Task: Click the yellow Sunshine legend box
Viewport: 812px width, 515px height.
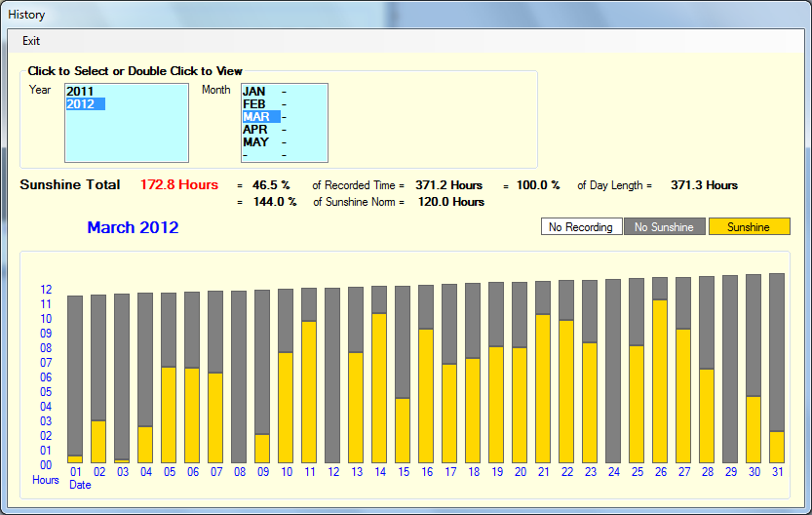Action: pos(749,227)
